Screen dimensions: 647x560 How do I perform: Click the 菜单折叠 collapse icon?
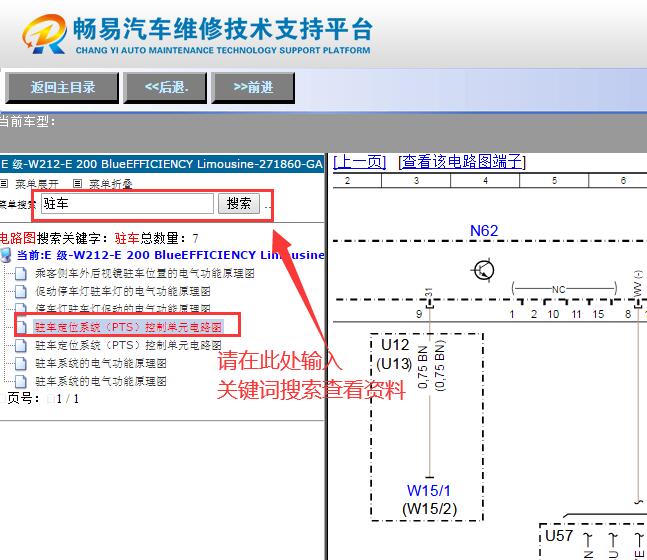(x=77, y=183)
